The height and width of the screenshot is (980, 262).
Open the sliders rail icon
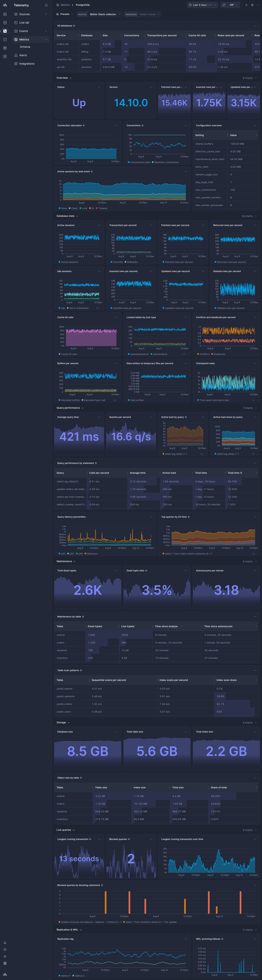coord(5,56)
